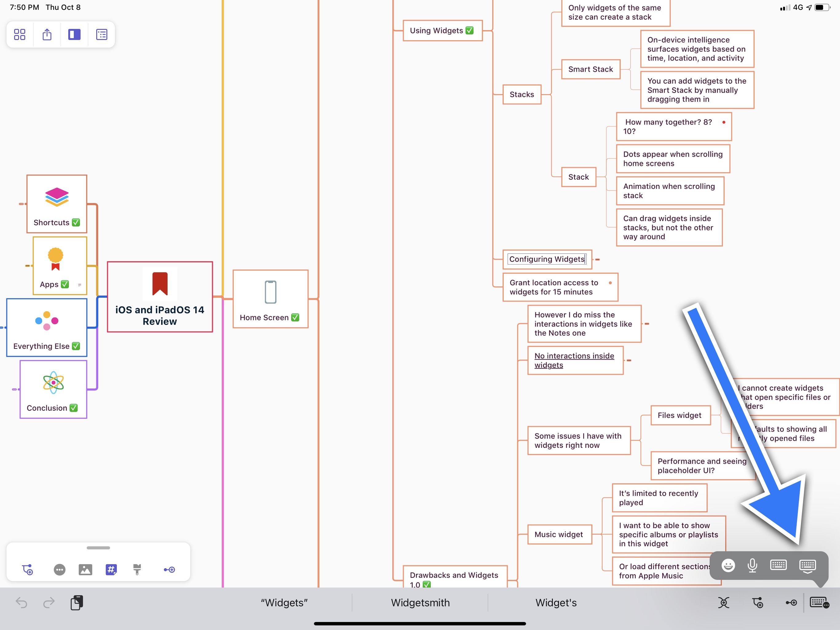Open the documents browser grid icon
The image size is (840, 630).
(20, 34)
